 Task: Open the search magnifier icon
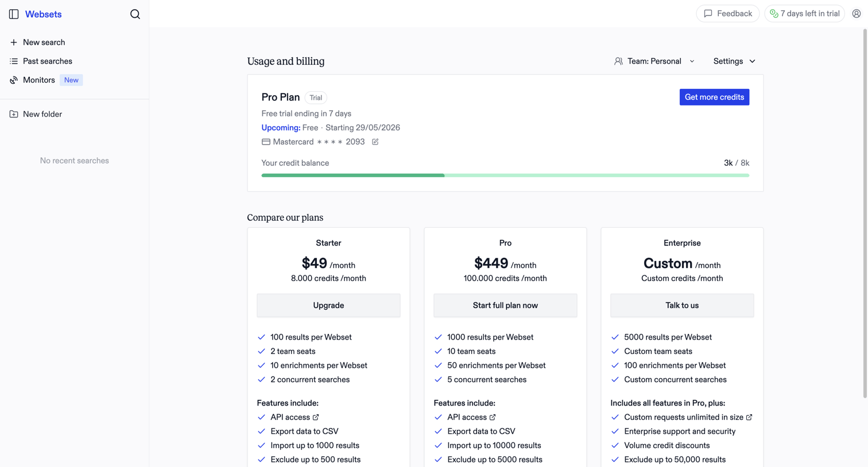click(135, 14)
